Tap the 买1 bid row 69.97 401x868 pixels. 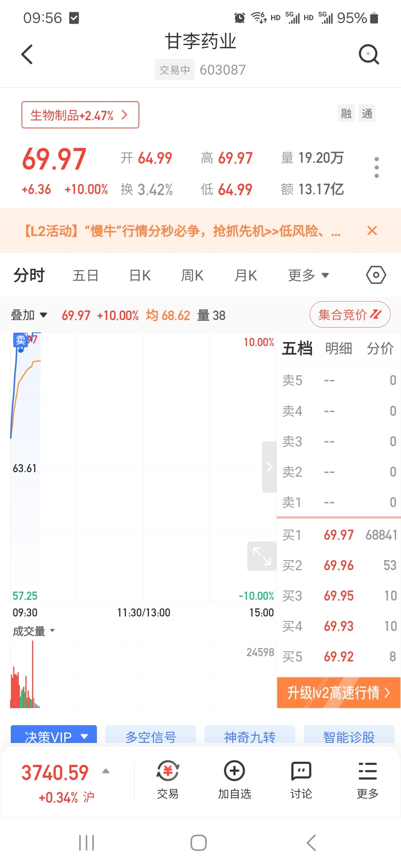pyautogui.click(x=339, y=535)
